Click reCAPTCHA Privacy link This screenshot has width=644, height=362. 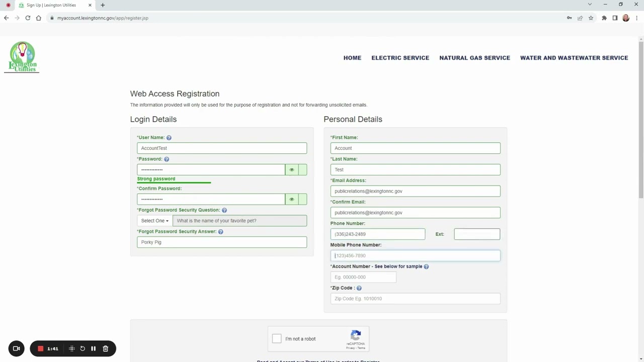tap(350, 348)
